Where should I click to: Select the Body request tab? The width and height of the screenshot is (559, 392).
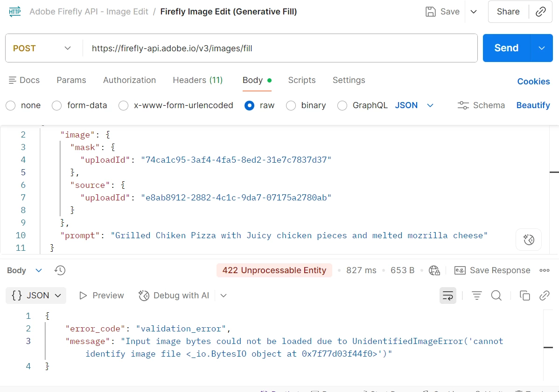click(x=257, y=80)
